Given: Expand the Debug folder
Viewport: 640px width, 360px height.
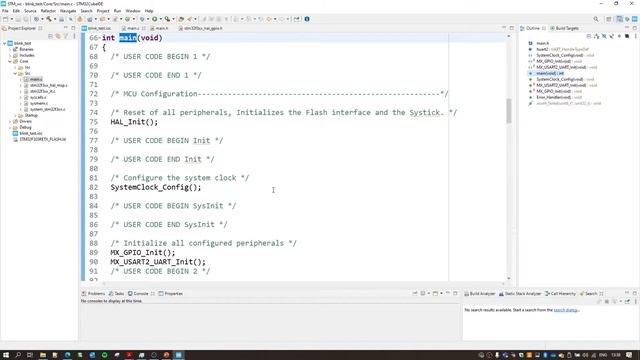Looking at the screenshot, I should (x=10, y=127).
